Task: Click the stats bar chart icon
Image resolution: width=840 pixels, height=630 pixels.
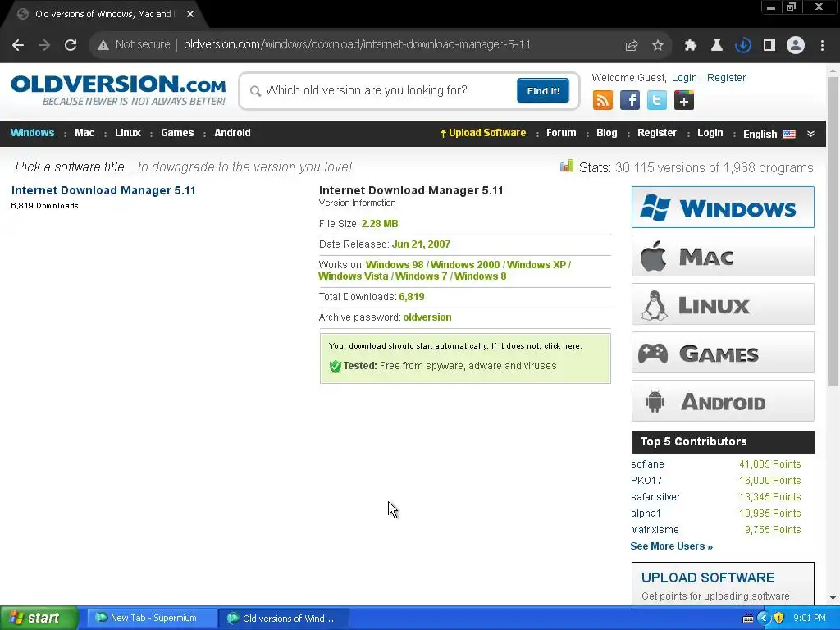Action: tap(567, 166)
